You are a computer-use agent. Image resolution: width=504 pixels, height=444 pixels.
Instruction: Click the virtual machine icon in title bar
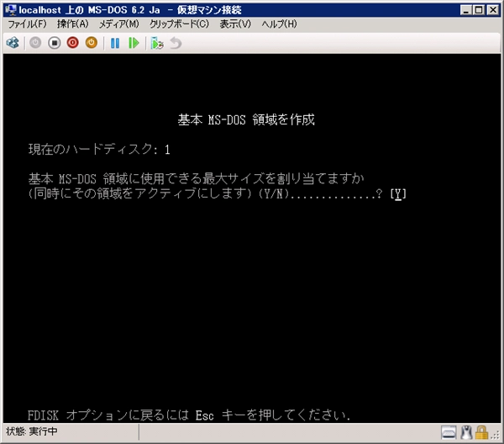[x=11, y=10]
